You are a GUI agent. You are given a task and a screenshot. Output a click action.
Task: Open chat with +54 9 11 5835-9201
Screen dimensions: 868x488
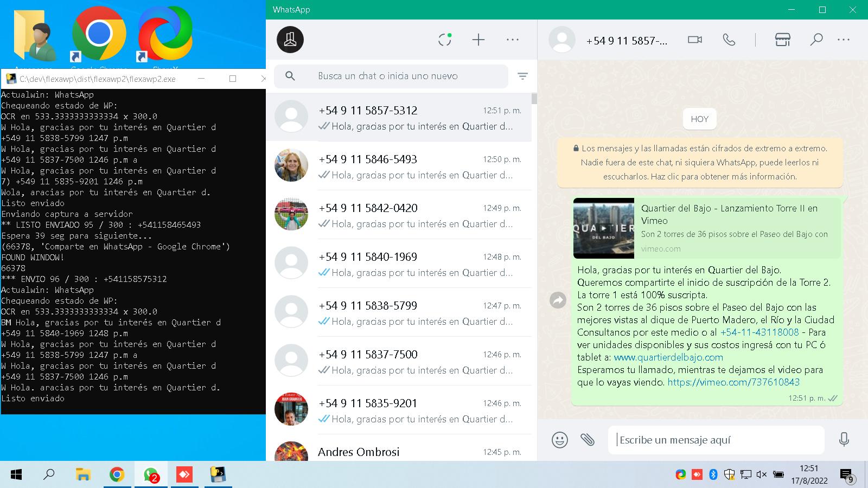[399, 410]
